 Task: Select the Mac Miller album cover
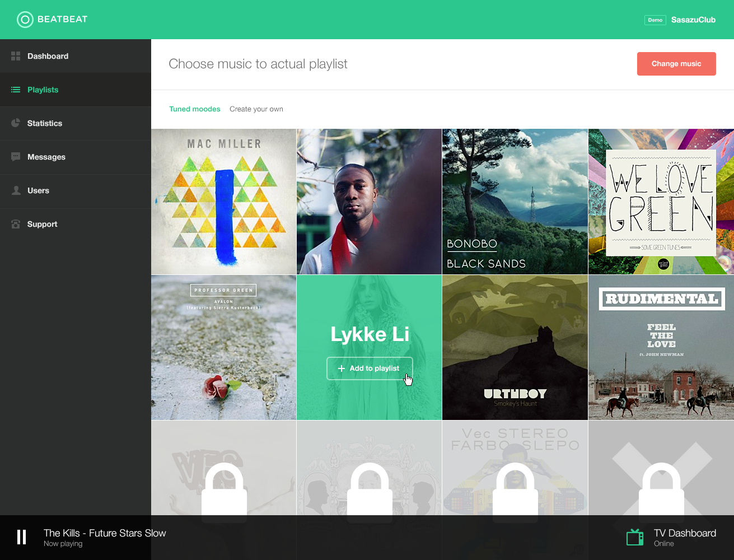(x=223, y=202)
